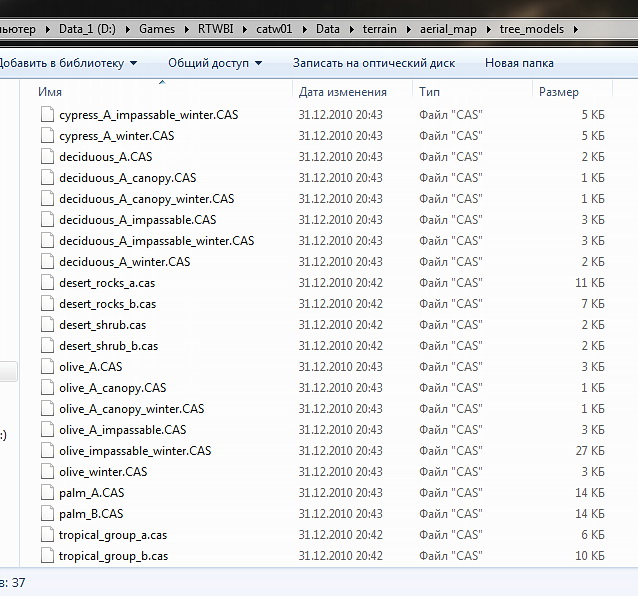The height and width of the screenshot is (596, 638).
Task: Click the deciduous_A_impassable_winter.CAS file icon
Action: [x=47, y=241]
